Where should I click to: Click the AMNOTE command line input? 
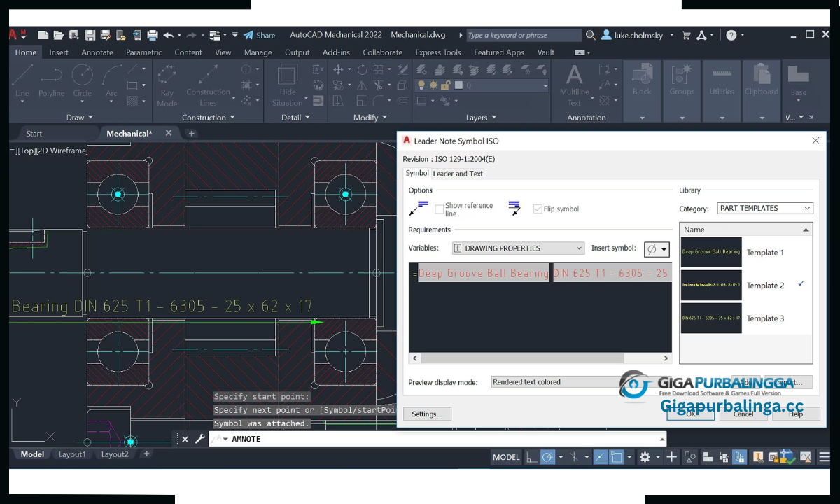pos(437,439)
